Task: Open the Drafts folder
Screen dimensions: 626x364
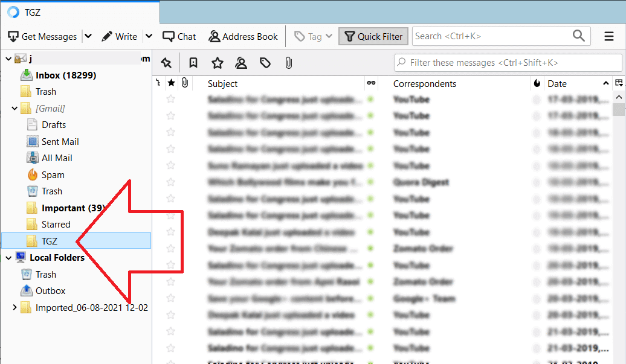Action: [x=54, y=125]
